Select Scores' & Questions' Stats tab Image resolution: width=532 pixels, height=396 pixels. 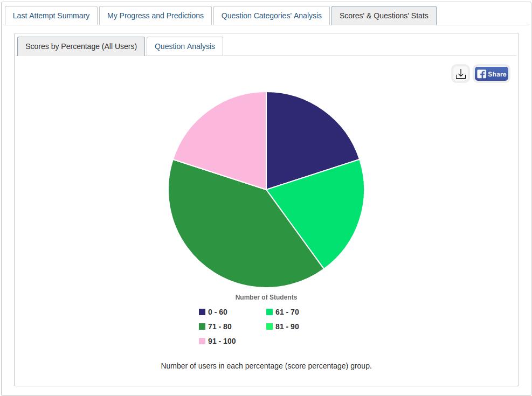pyautogui.click(x=384, y=16)
